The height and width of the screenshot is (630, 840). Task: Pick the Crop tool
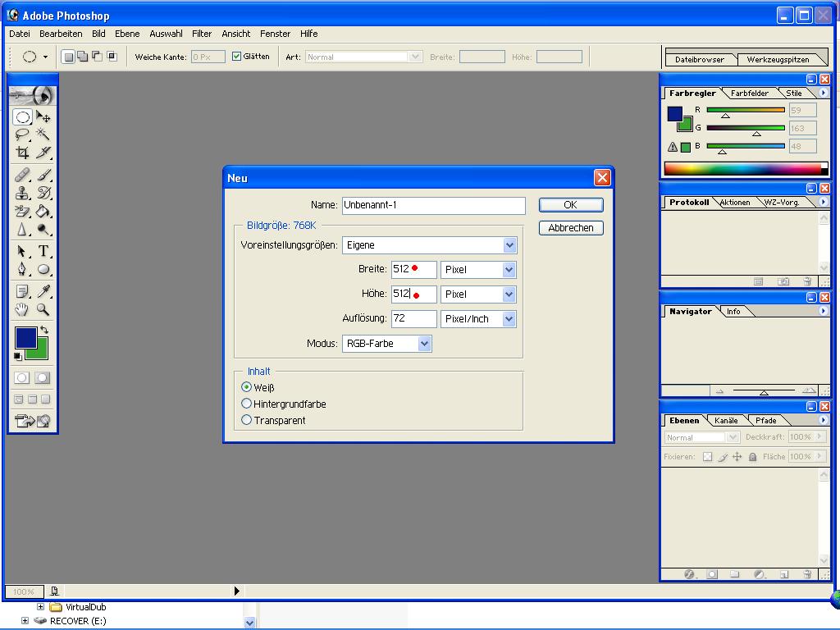(22, 153)
